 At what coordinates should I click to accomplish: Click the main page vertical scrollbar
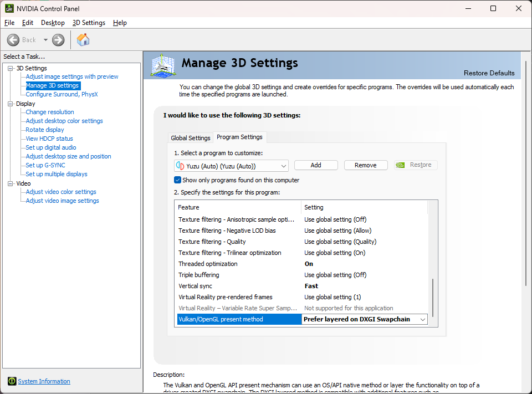pyautogui.click(x=526, y=173)
